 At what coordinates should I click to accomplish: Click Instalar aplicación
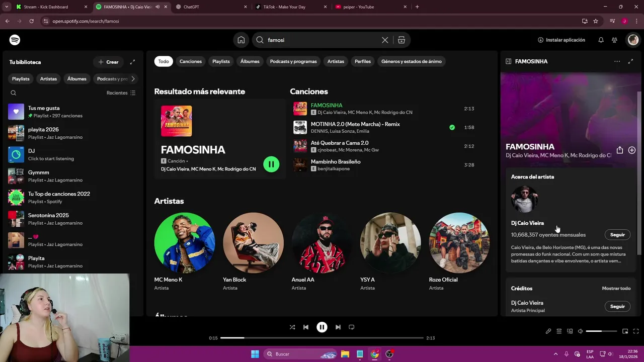pos(561,40)
